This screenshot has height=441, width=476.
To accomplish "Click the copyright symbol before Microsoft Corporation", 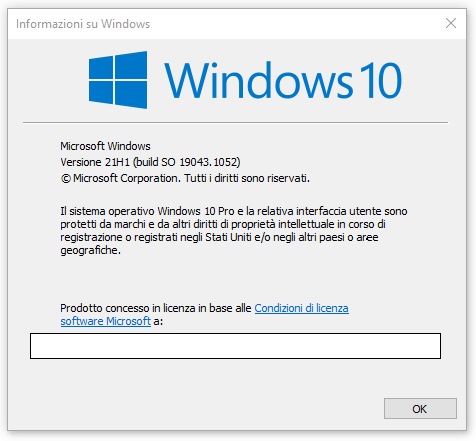I will click(66, 179).
